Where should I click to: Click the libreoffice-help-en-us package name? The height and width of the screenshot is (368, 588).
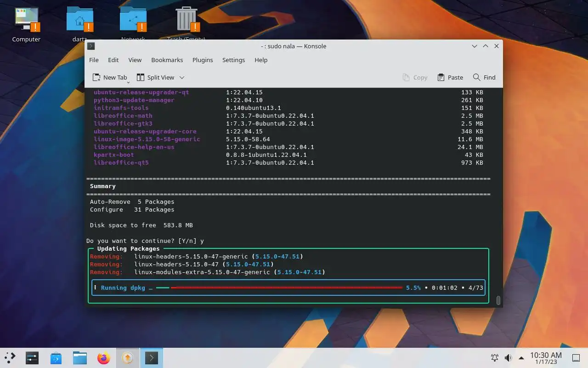point(134,147)
